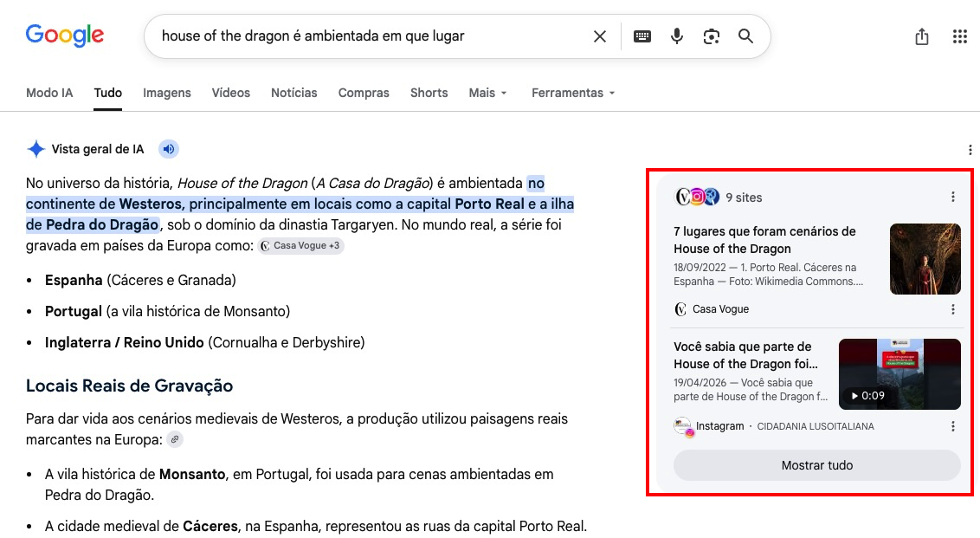Click the Casa Vogue +3 source chip
The width and height of the screenshot is (980, 538).
coord(300,245)
